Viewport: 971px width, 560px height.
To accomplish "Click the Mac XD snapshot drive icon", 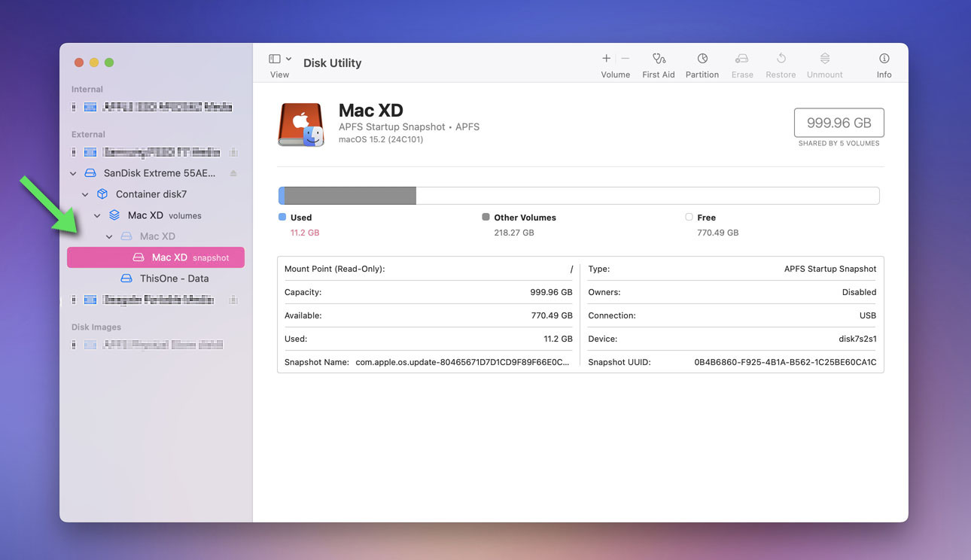I will (x=138, y=257).
